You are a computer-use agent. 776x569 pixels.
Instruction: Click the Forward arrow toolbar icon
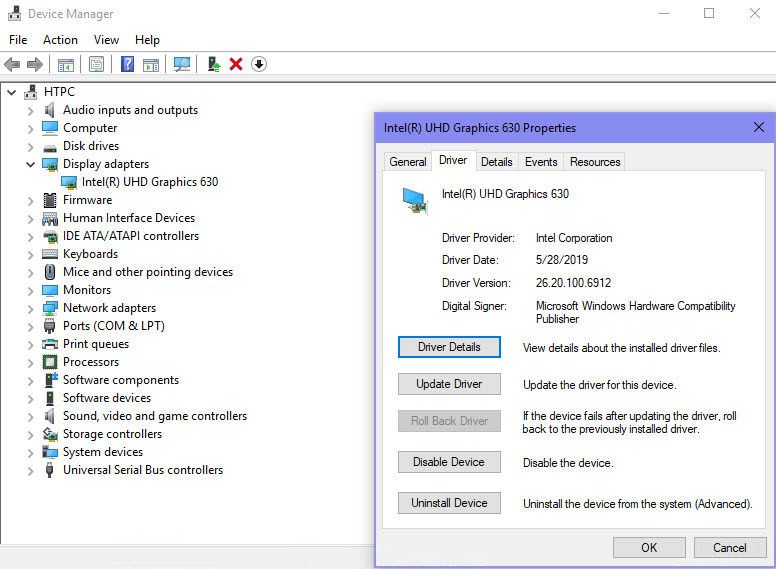pyautogui.click(x=35, y=64)
